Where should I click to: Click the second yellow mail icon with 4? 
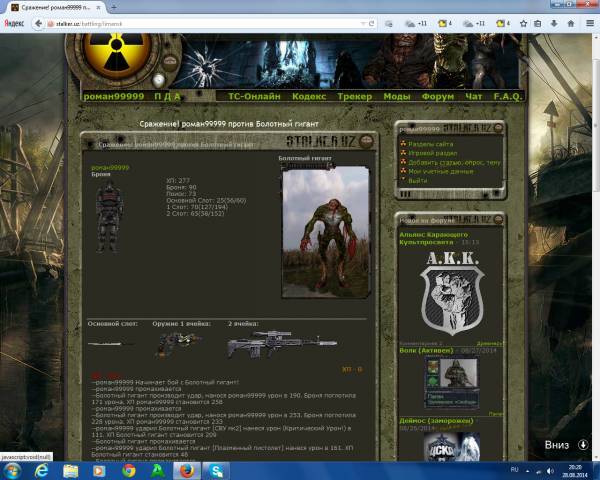coord(503,23)
